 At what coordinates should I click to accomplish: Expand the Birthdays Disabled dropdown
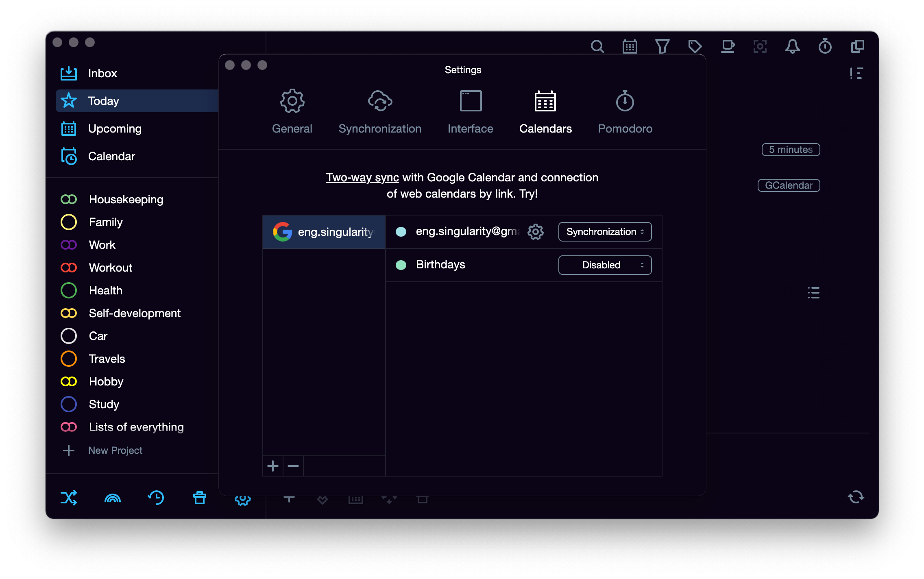pos(605,265)
